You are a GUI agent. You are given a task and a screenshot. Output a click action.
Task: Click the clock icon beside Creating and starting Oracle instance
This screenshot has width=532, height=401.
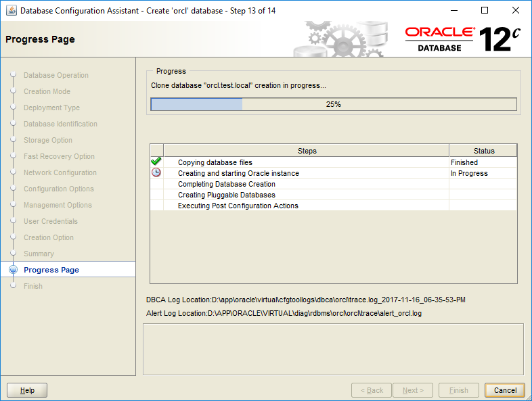click(x=156, y=172)
